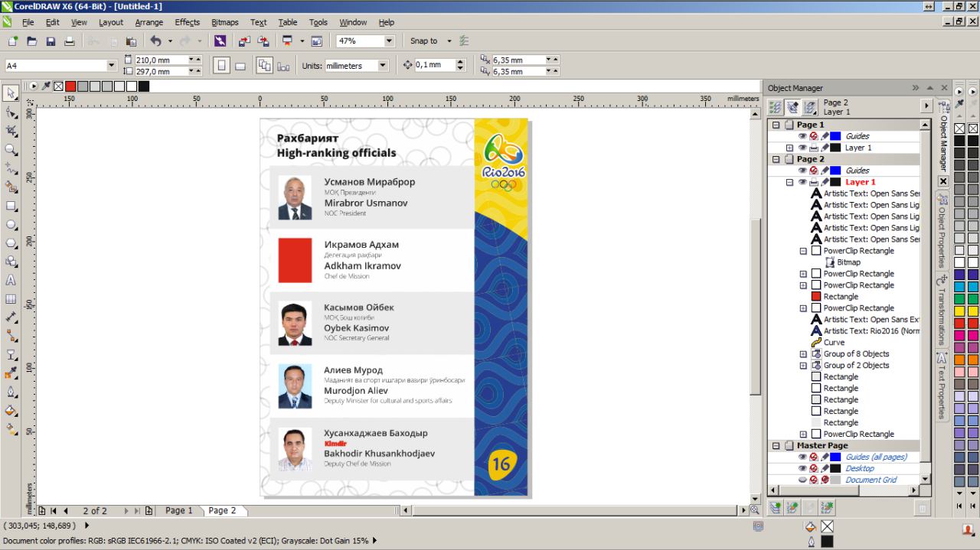
Task: Collapse the Master Page tree node
Action: pyautogui.click(x=776, y=445)
